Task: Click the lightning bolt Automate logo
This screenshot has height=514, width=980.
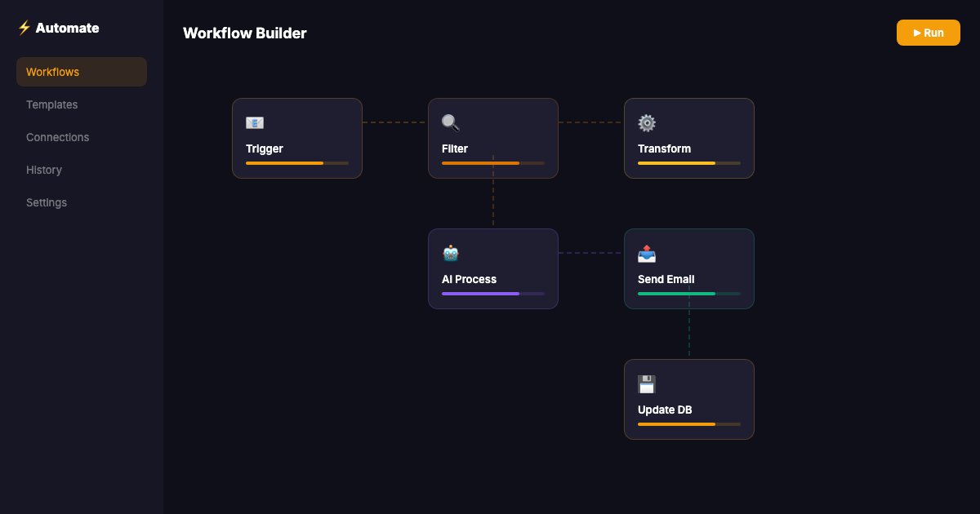Action: click(x=24, y=28)
